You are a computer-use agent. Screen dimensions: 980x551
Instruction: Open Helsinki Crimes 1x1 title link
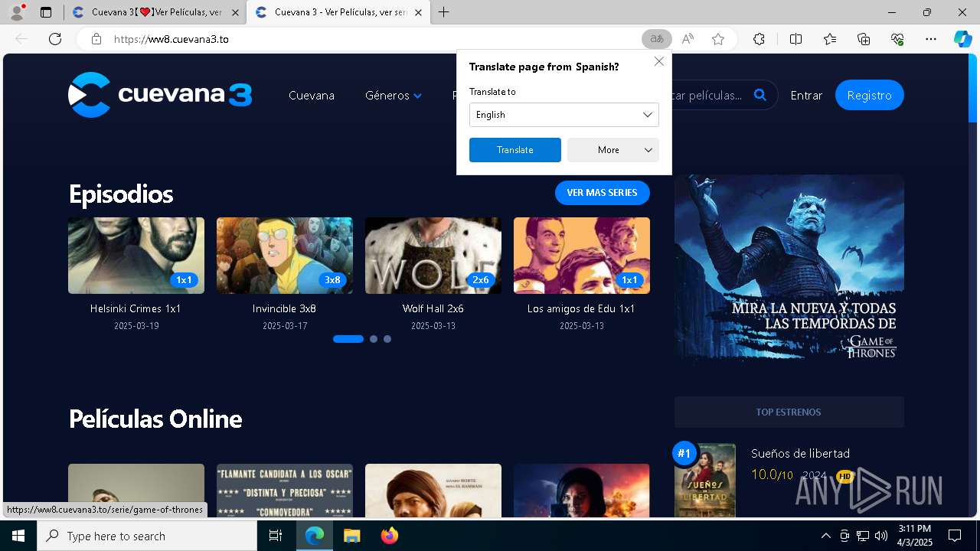[136, 308]
